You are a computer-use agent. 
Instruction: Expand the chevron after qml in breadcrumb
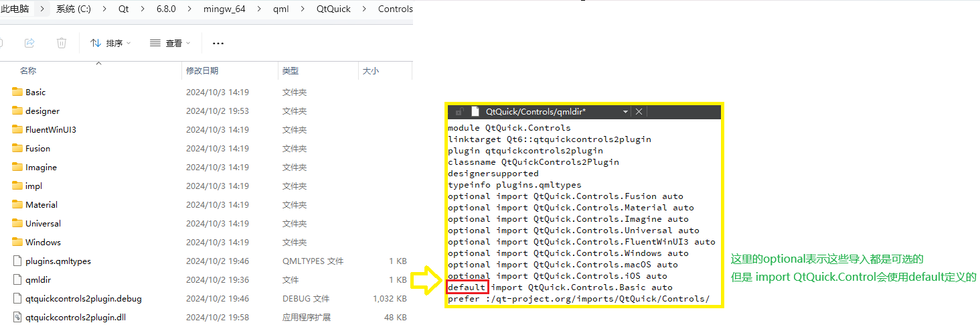pos(303,9)
